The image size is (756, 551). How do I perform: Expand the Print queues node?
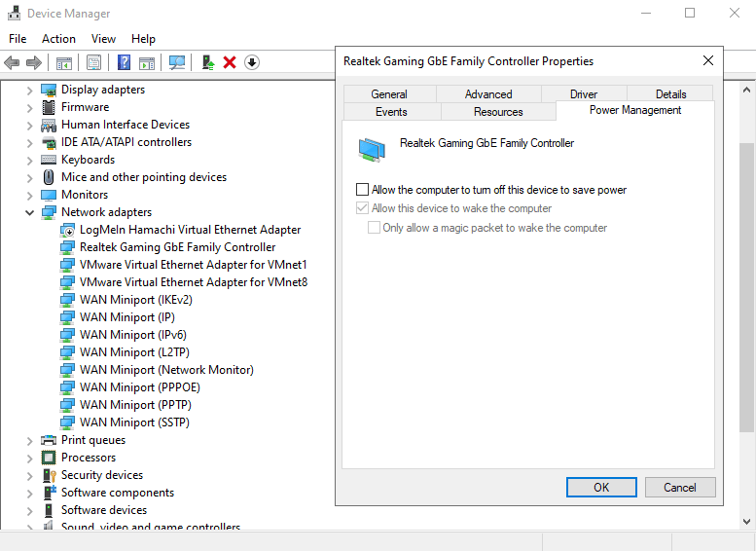30,441
